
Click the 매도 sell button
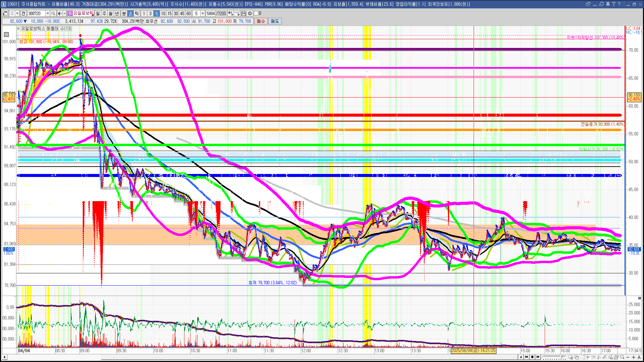click(275, 21)
